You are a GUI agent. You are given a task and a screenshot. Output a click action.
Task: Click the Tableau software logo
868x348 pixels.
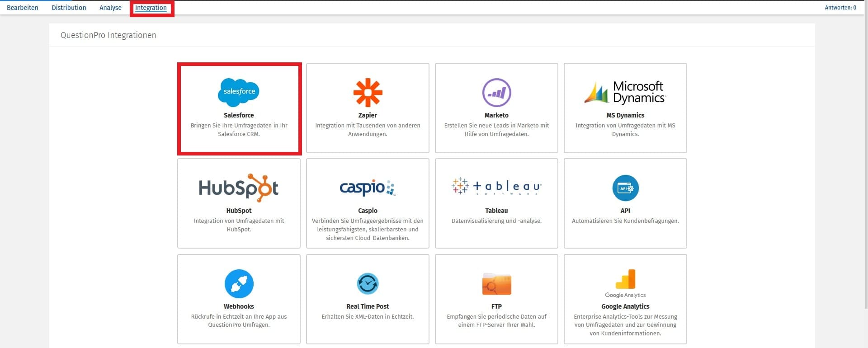point(496,186)
